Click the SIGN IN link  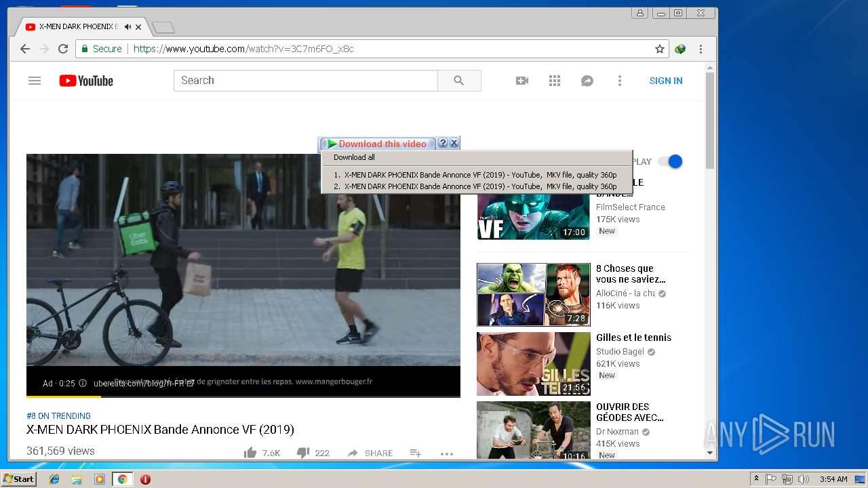[666, 81]
